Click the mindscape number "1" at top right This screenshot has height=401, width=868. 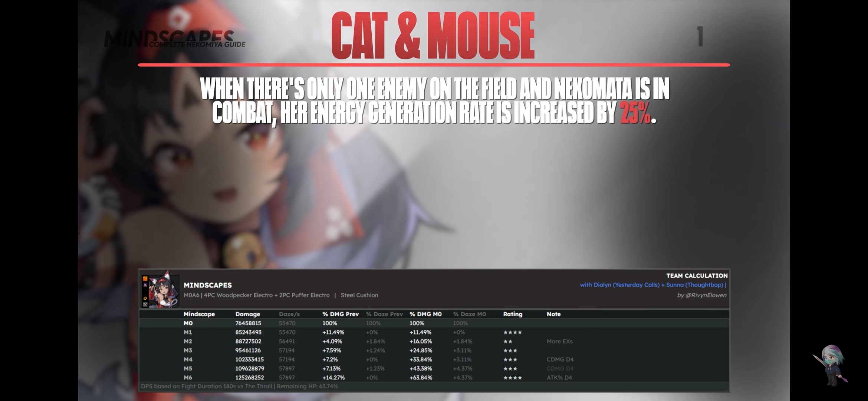pyautogui.click(x=700, y=36)
